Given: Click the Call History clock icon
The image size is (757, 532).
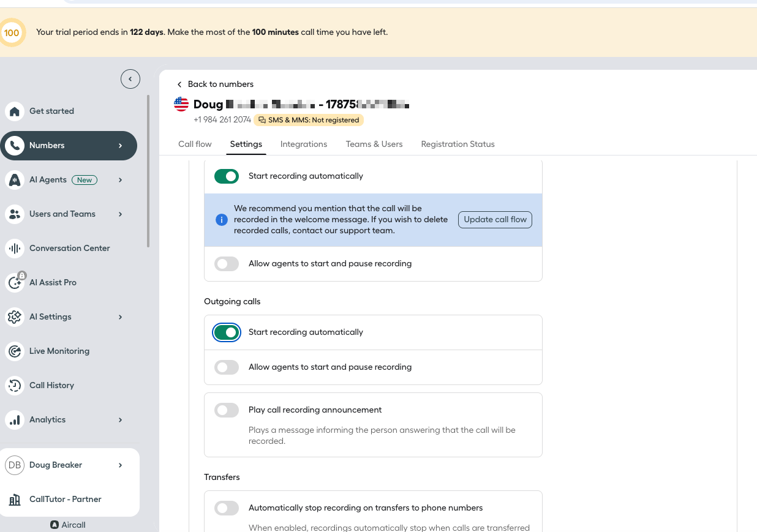Looking at the screenshot, I should pyautogui.click(x=15, y=386).
